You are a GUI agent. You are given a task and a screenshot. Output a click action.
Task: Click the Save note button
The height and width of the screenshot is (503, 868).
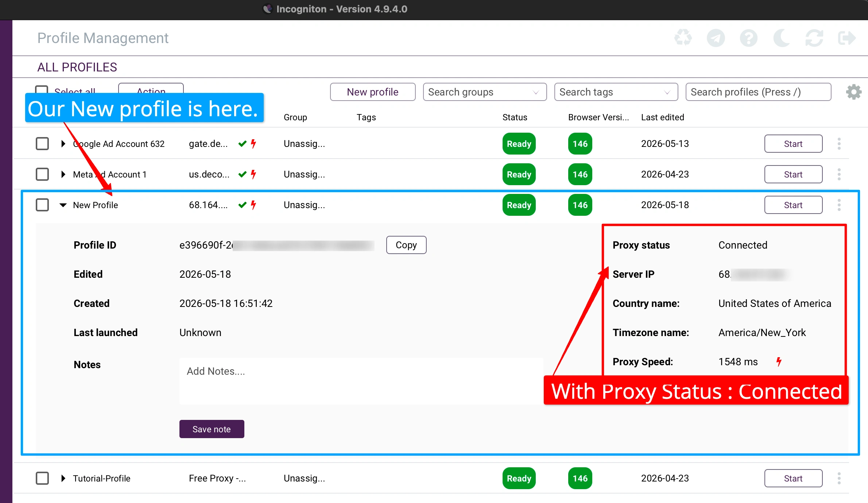pos(212,429)
